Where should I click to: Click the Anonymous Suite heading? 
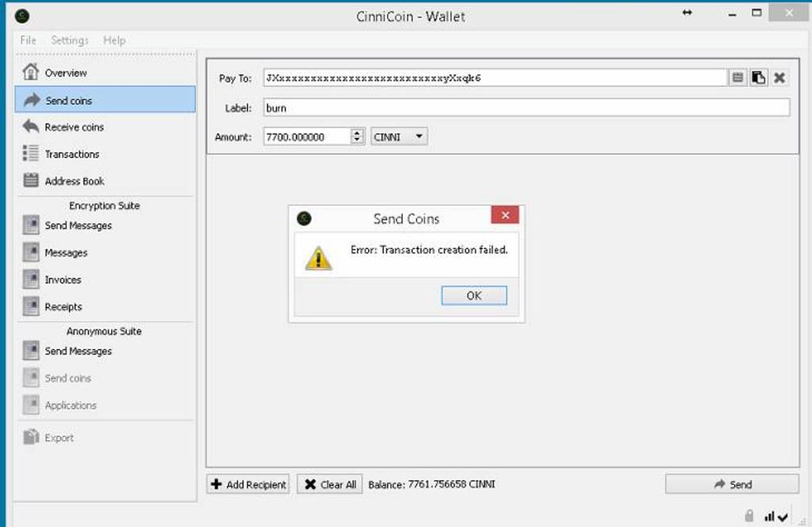tap(104, 331)
